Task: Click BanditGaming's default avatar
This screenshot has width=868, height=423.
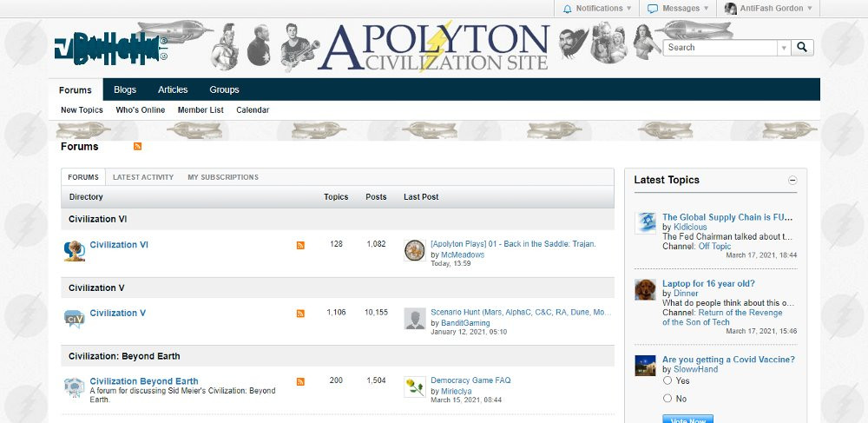Action: click(x=415, y=319)
